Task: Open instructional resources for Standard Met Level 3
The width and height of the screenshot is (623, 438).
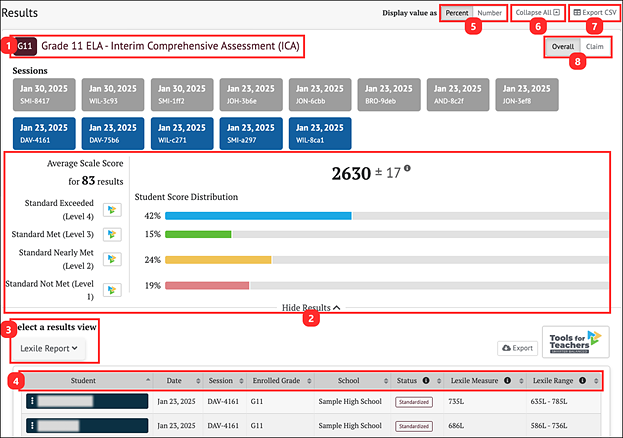Action: [x=111, y=236]
